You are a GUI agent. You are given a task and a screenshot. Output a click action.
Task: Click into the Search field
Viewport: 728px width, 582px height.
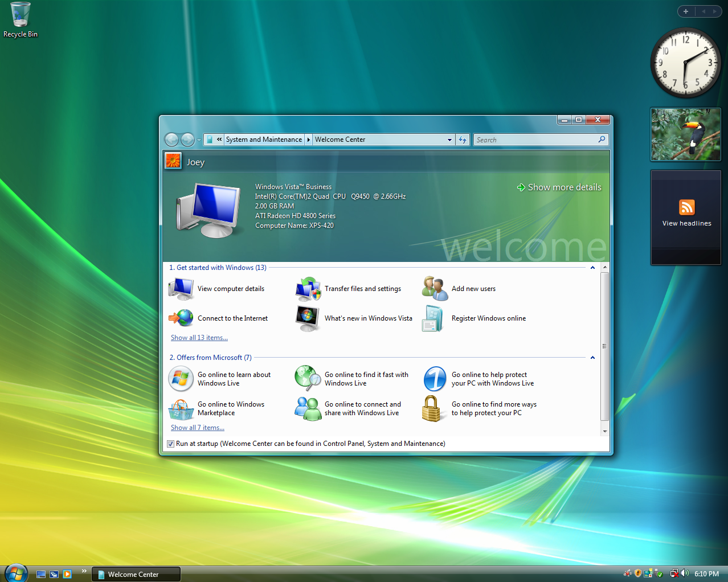[x=535, y=140]
